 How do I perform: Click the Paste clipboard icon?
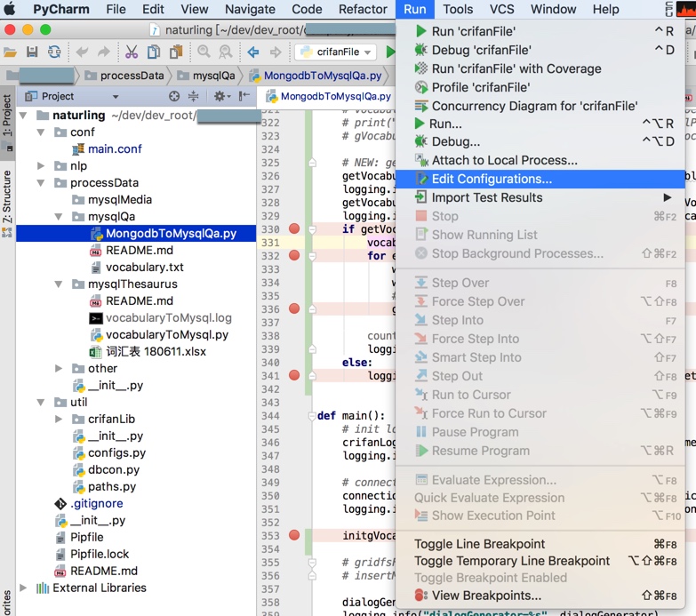(176, 52)
